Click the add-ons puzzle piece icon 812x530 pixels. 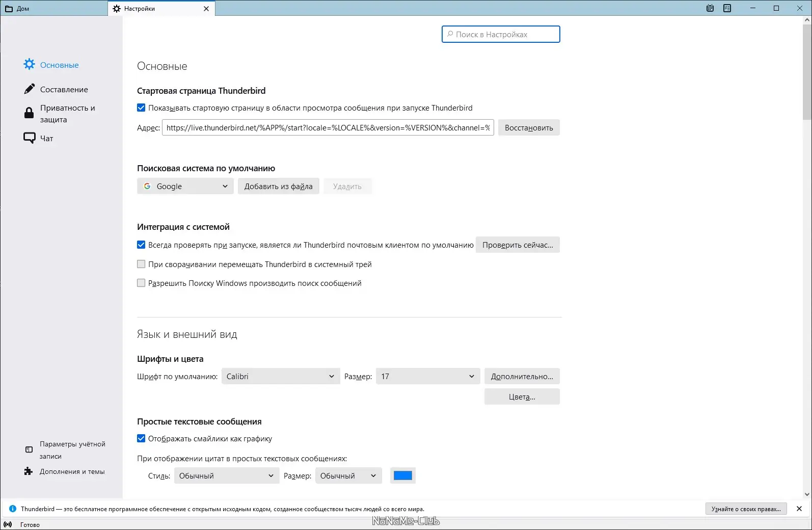29,471
